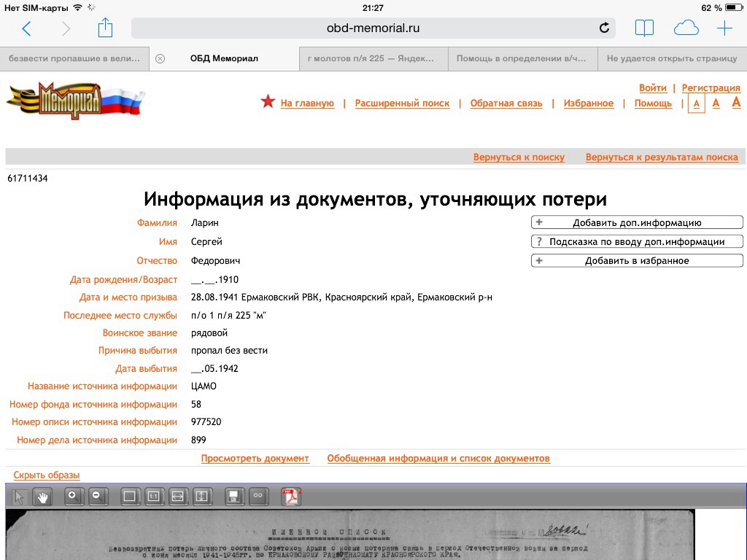This screenshot has height=560, width=747.
Task: Click the zoom out magnifier icon
Action: click(x=97, y=497)
